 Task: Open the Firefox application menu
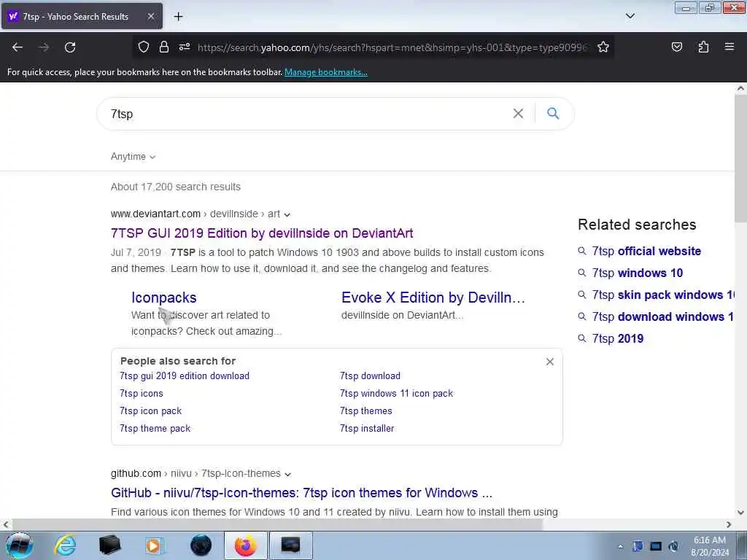pyautogui.click(x=729, y=47)
